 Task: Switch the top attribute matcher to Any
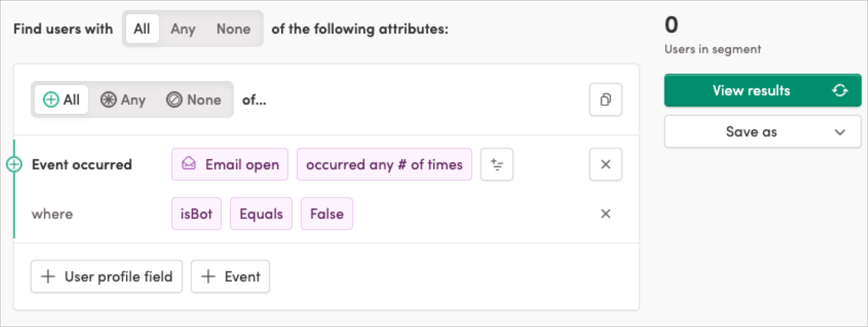pos(183,29)
